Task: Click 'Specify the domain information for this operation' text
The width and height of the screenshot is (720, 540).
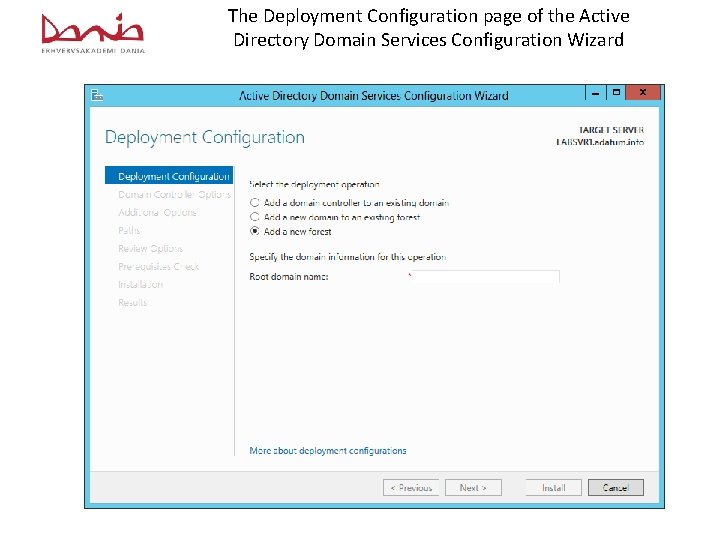Action: [348, 257]
